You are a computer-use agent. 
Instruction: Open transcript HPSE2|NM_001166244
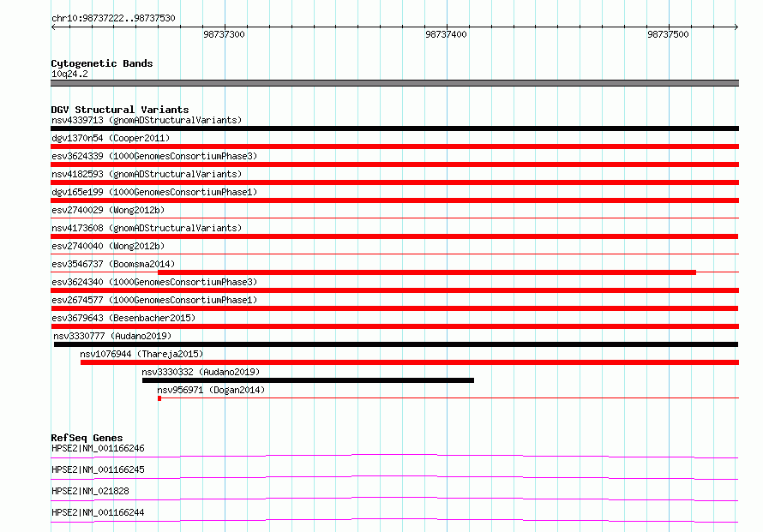(x=98, y=512)
